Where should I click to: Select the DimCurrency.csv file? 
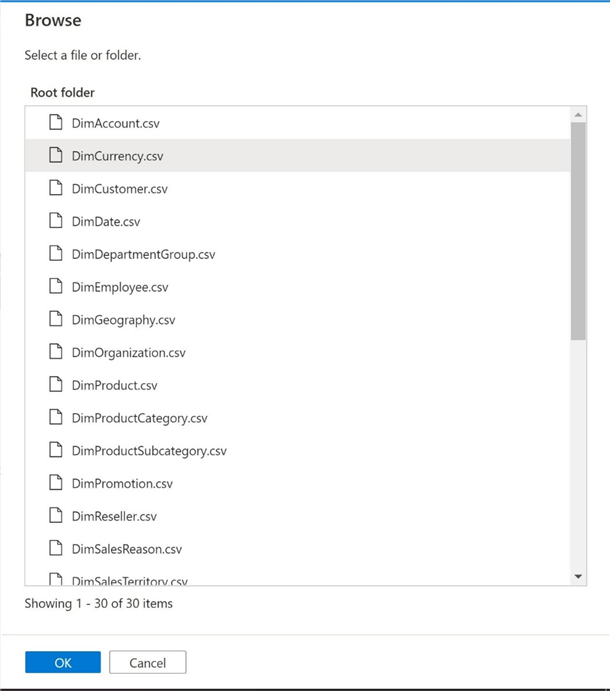pos(117,156)
